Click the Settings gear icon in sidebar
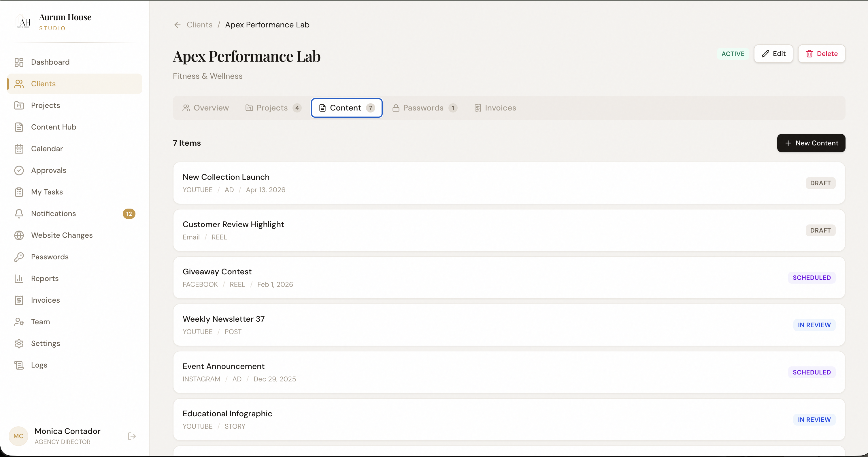The image size is (868, 457). pos(19,343)
